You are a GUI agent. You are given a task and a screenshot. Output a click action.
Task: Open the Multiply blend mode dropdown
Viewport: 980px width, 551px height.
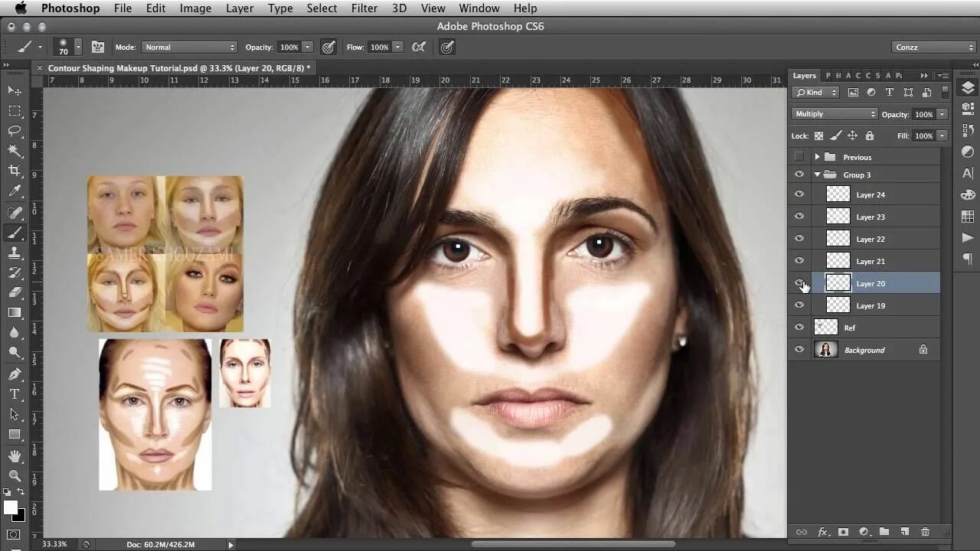[835, 114]
